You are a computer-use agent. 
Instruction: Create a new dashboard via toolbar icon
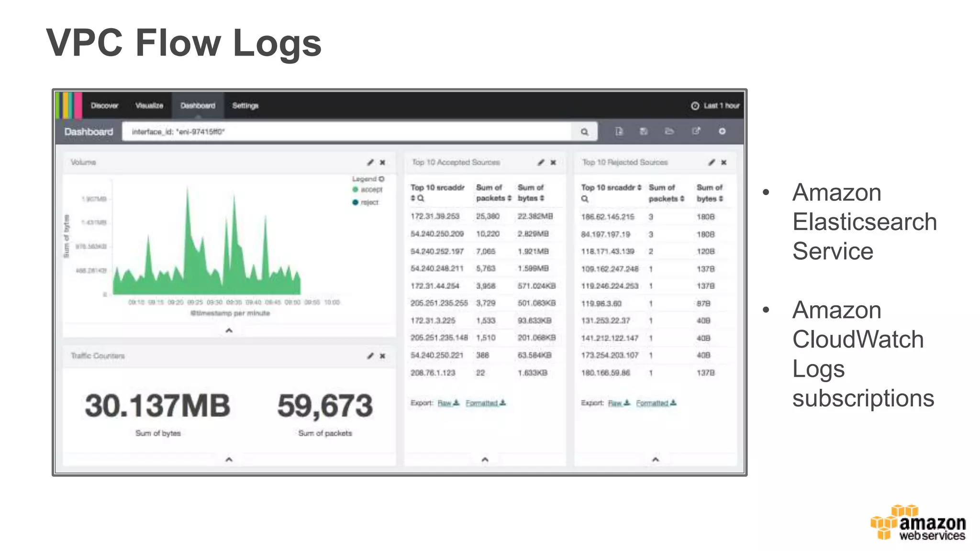coord(619,131)
